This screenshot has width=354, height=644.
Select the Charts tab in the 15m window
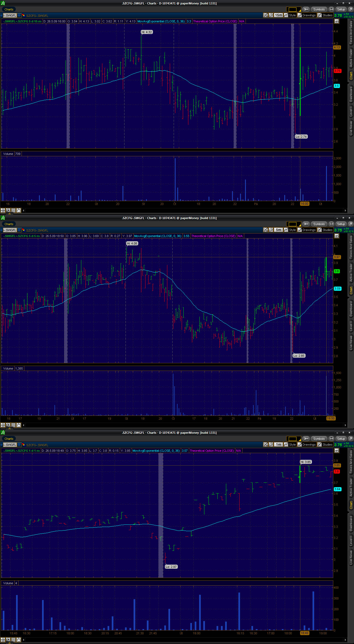(x=9, y=9)
